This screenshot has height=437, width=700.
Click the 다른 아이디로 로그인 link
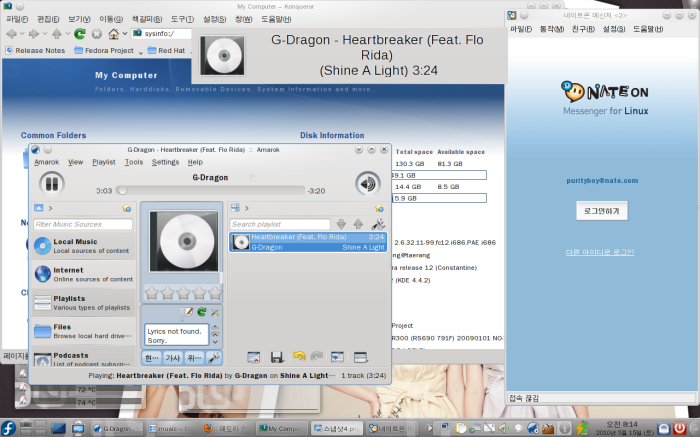[x=600, y=252]
